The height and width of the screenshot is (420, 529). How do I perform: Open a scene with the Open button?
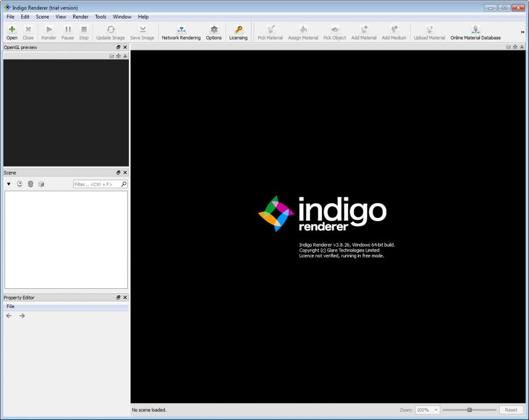point(12,33)
